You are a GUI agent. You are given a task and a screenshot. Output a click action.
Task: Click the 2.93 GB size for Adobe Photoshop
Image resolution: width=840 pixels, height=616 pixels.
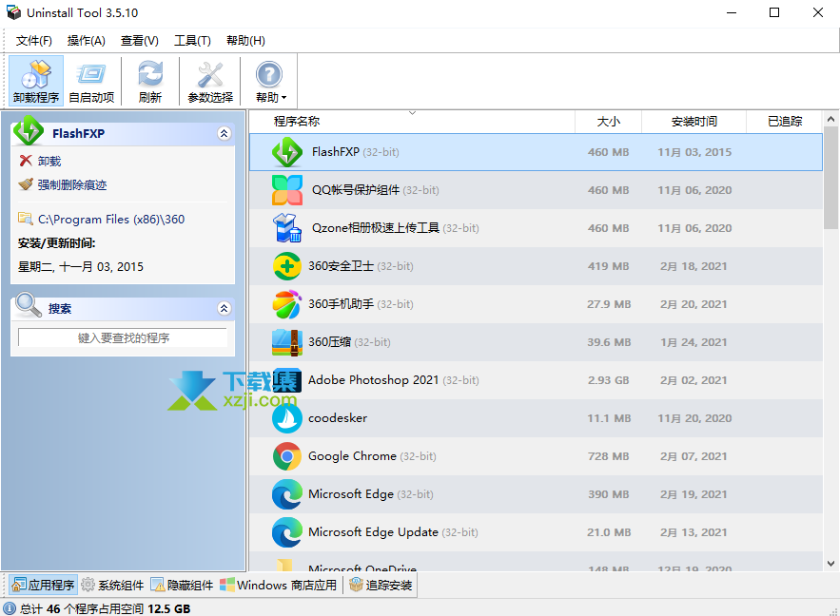click(609, 380)
